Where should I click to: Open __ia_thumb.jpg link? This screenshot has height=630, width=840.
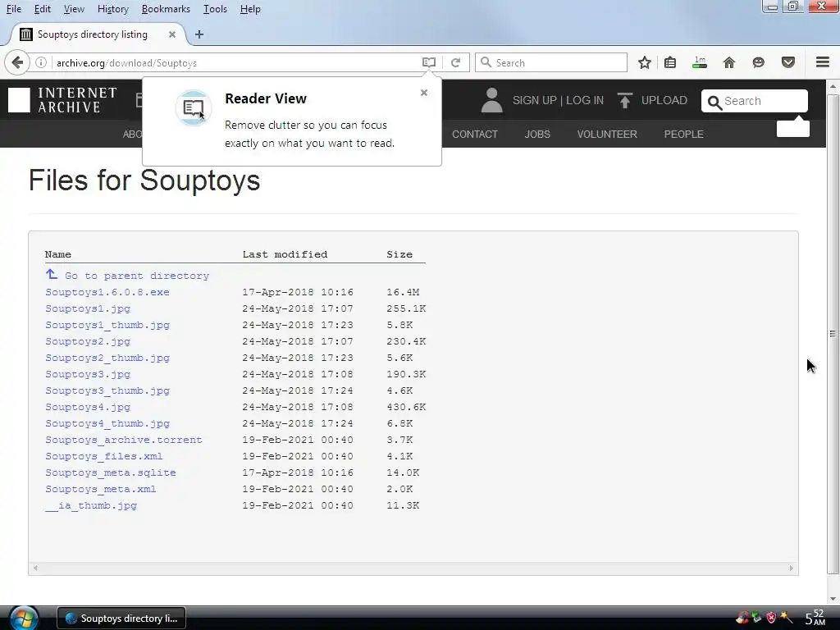[x=91, y=505]
